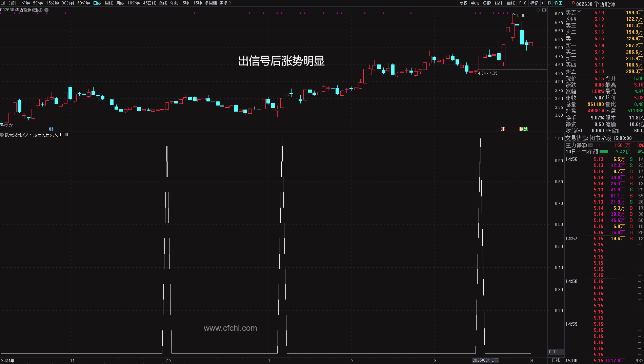Click the 买一 5.14 order row

pos(604,45)
